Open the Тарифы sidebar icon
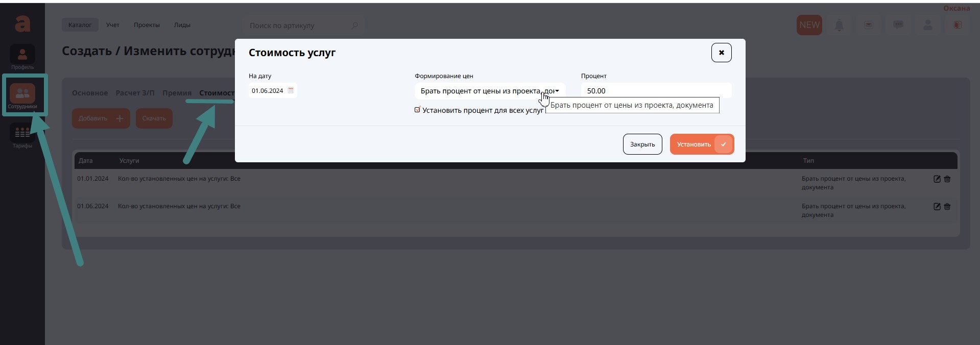Screen dimensions: 980x345 (22, 135)
